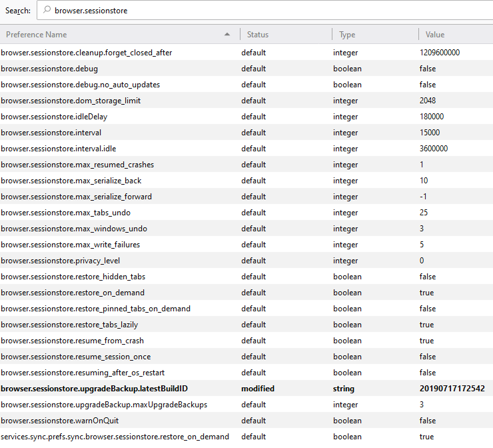
Task: Click the value 2048
Action: pyautogui.click(x=428, y=101)
